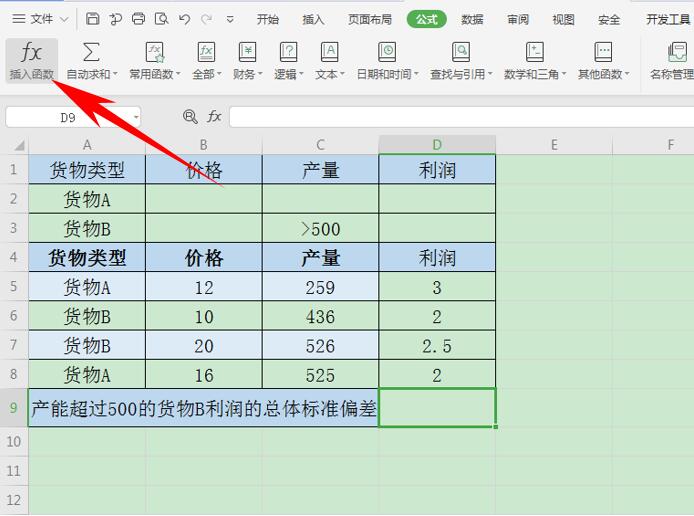Open the Date and Time (日期和时间) icon
The height and width of the screenshot is (516, 694).
[x=387, y=53]
